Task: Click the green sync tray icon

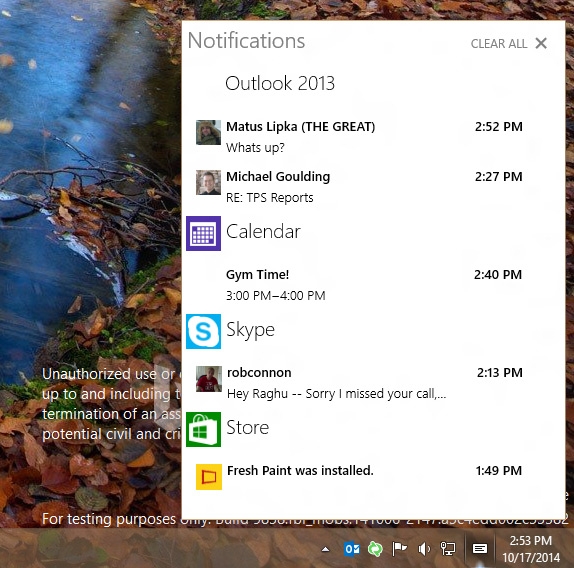Action: tap(375, 549)
